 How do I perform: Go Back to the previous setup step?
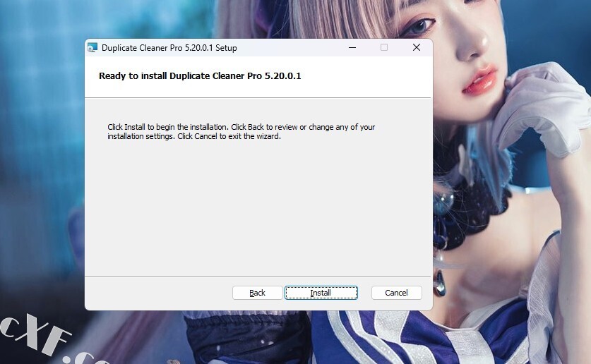coord(258,293)
